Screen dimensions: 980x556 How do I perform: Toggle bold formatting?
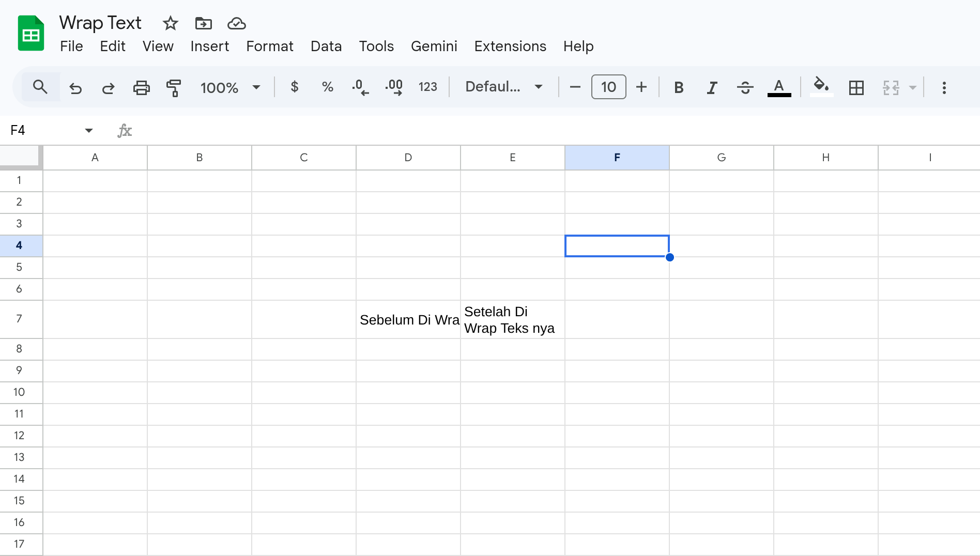(x=679, y=87)
